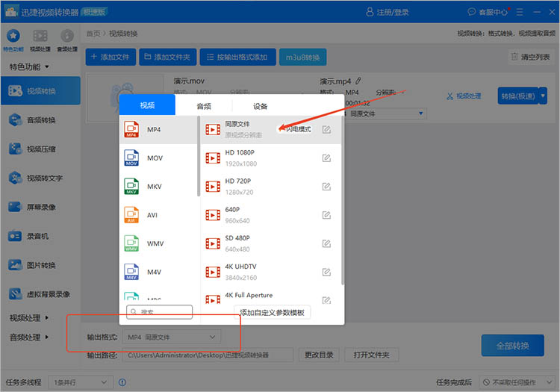Open the 特色功能 top icon
The height and width of the screenshot is (392, 560).
[x=13, y=40]
